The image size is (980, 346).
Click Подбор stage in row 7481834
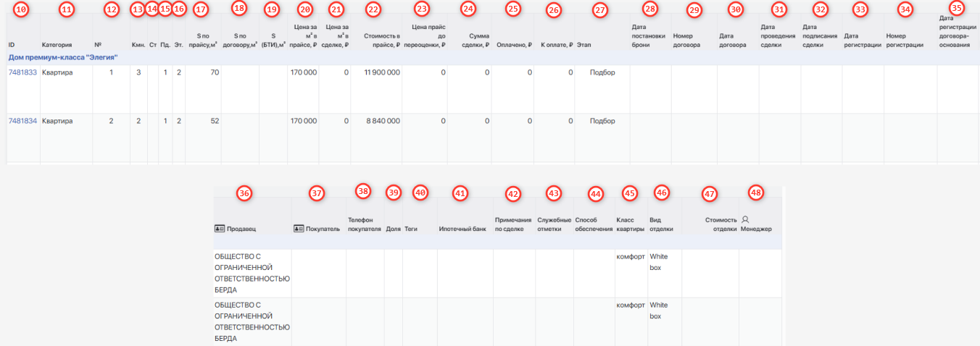(x=602, y=122)
